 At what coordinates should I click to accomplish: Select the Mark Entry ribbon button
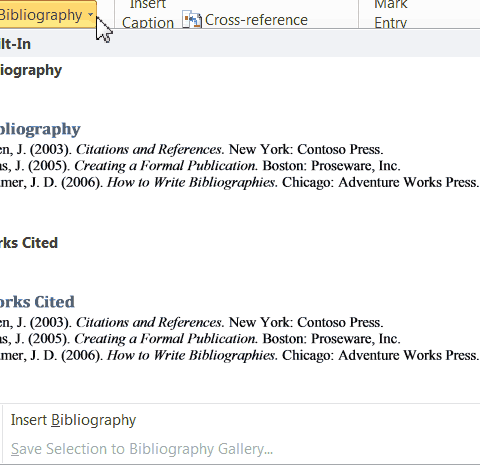pyautogui.click(x=391, y=14)
